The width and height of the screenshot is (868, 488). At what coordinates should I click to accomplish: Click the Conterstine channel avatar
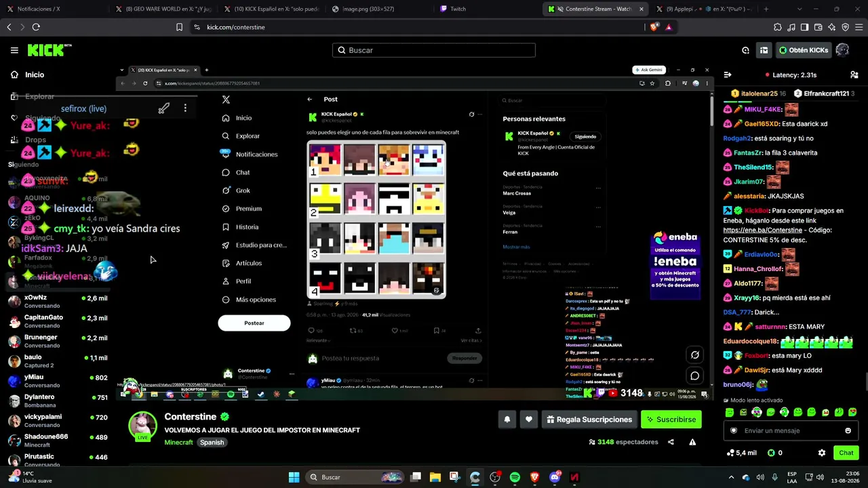(x=143, y=426)
